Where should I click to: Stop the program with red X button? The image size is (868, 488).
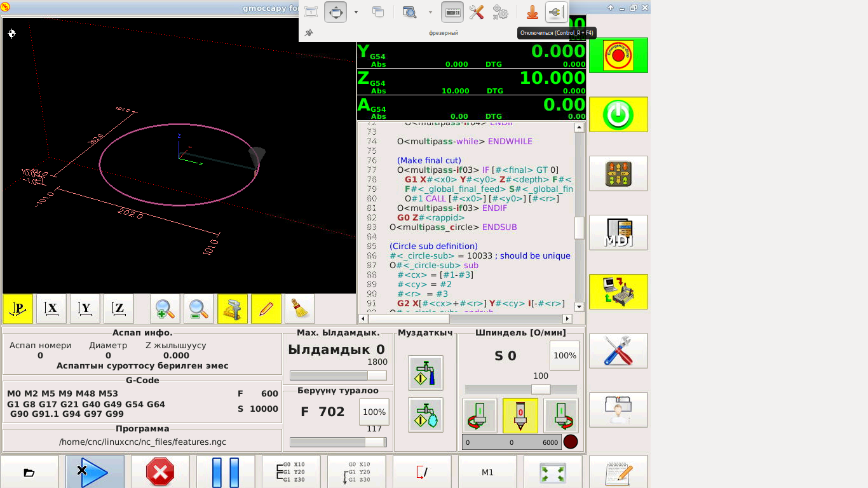[160, 471]
